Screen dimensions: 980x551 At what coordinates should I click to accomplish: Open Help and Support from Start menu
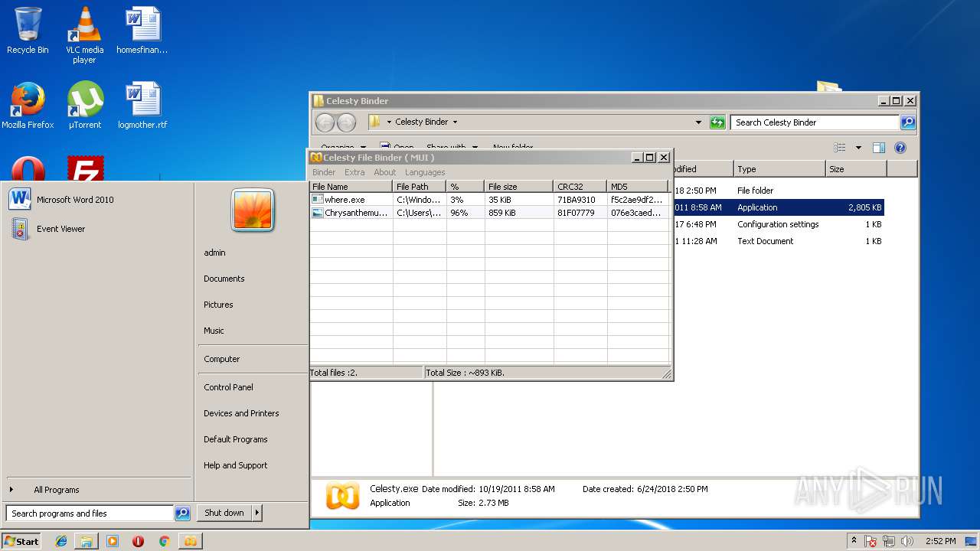pos(236,465)
